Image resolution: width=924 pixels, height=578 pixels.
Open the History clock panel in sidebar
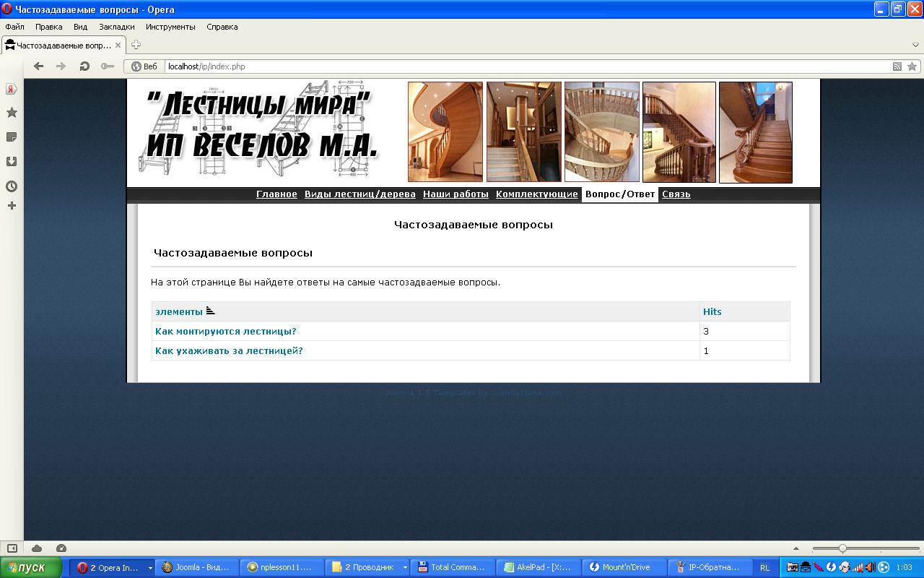pyautogui.click(x=10, y=184)
